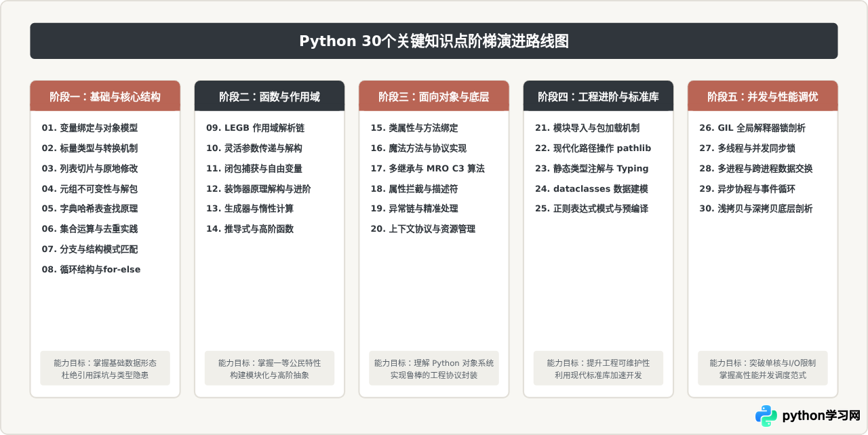The image size is (868, 435).
Task: Click item '05. 字典哈希表查找原理'
Action: [x=90, y=209]
